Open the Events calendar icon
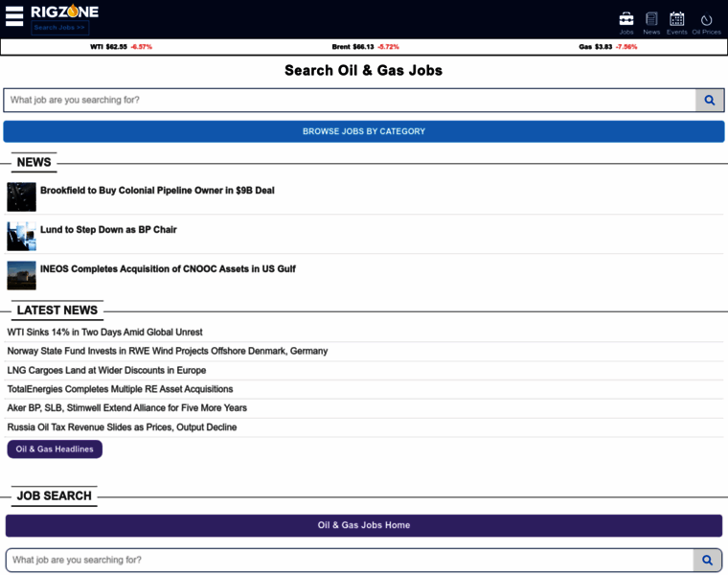 [677, 19]
